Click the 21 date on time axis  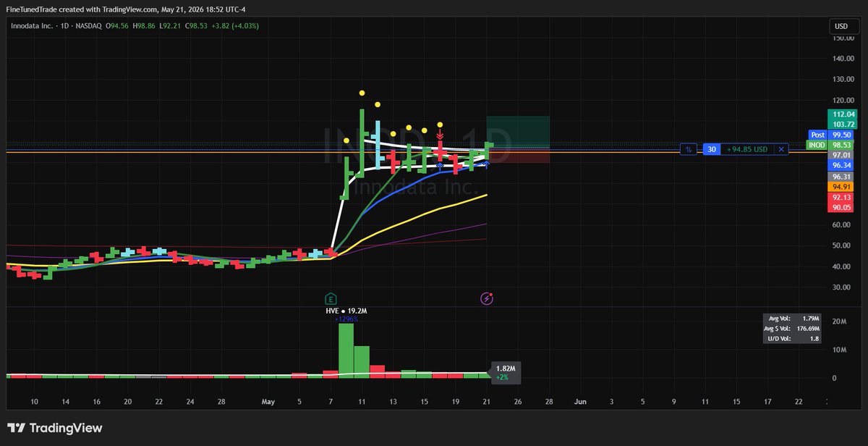487,400
